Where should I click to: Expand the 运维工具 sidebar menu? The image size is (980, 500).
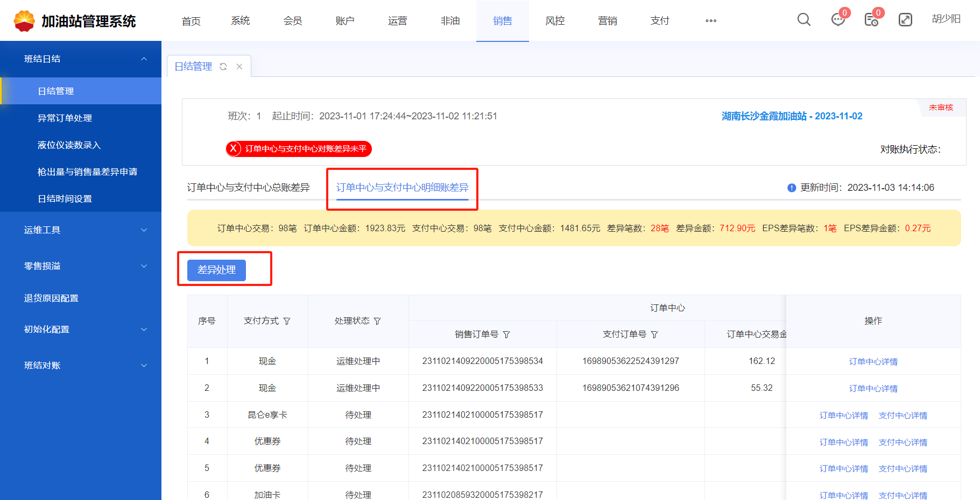(144, 230)
